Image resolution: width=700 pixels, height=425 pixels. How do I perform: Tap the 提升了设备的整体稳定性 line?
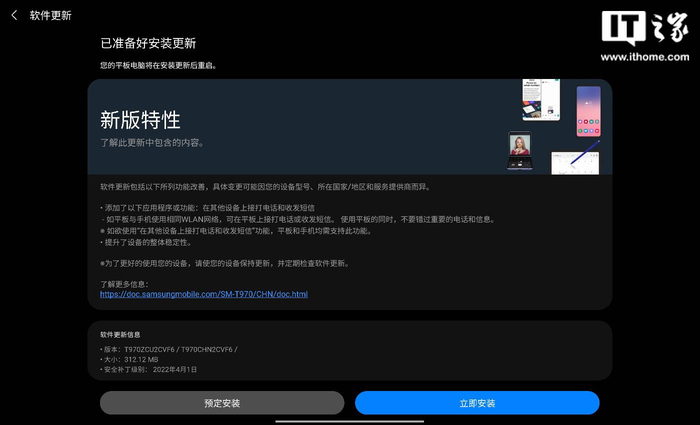(x=146, y=242)
